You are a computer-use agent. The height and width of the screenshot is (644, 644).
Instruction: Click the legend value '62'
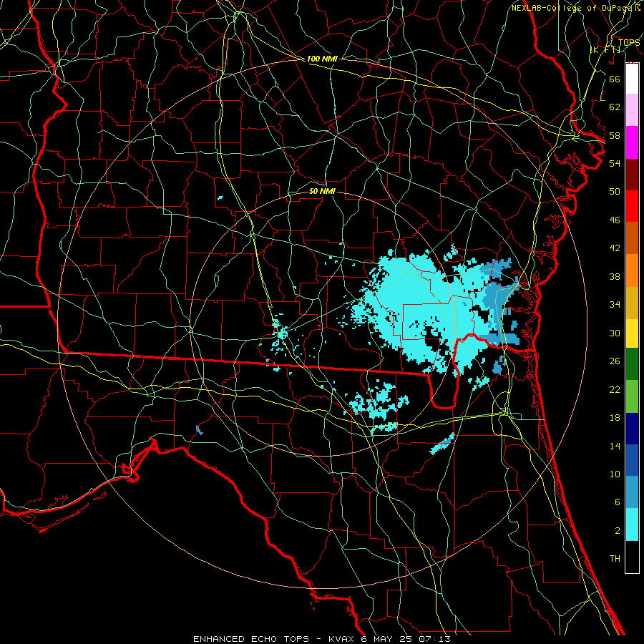tap(615, 107)
